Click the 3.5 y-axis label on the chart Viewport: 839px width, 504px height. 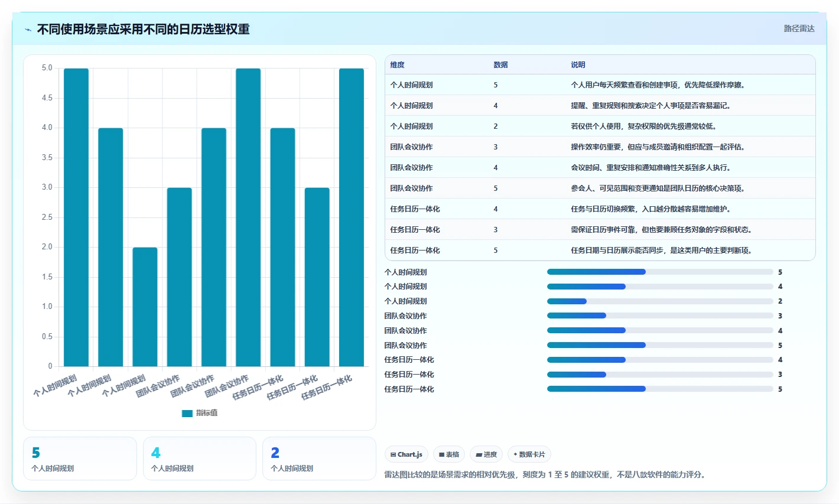coord(47,158)
